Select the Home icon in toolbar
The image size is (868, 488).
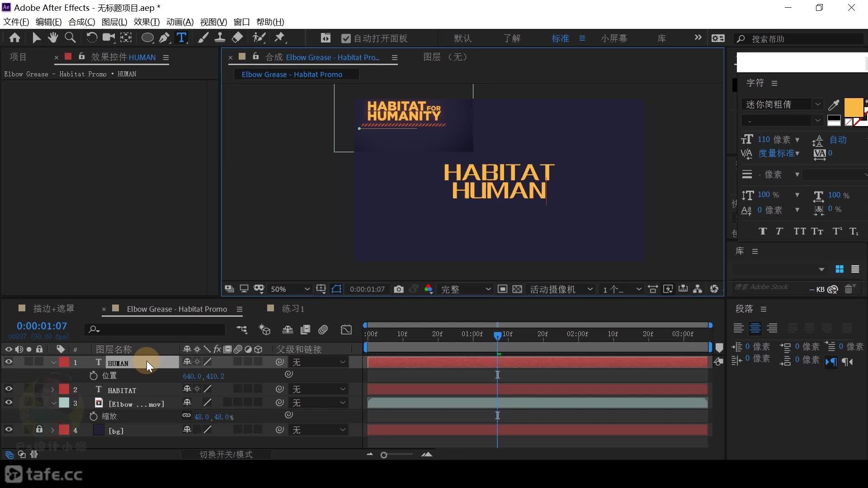14,38
